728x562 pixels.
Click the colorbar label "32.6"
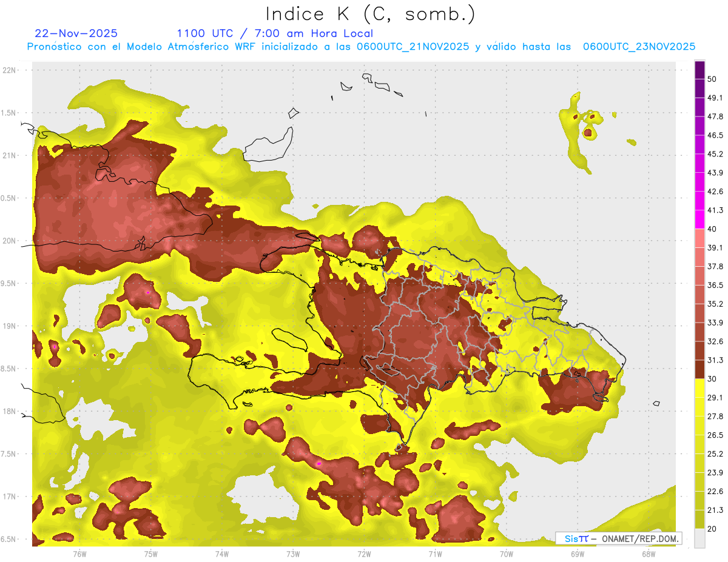[715, 341]
